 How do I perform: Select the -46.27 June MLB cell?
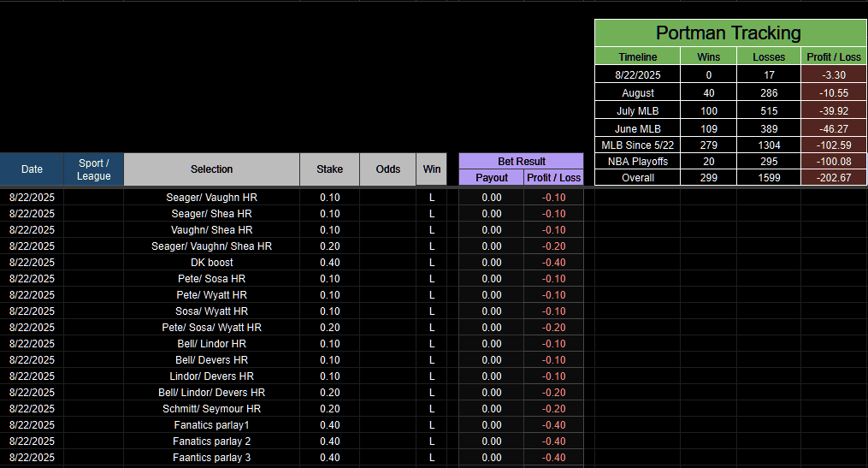tap(834, 128)
